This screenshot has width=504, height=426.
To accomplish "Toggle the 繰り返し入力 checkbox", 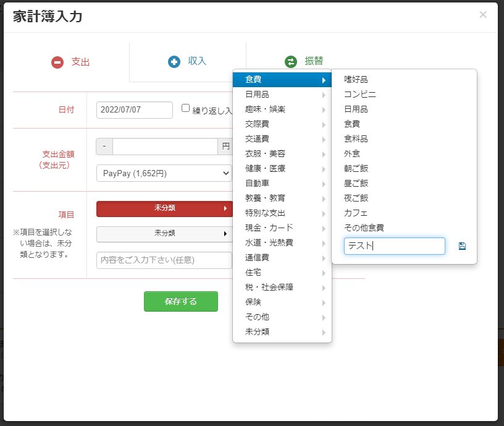I will (185, 108).
